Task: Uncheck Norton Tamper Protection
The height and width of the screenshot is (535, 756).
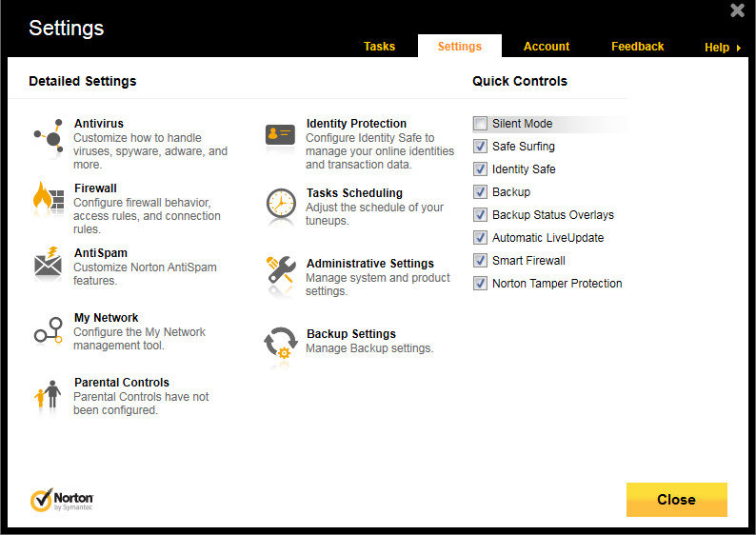Action: pos(480,284)
